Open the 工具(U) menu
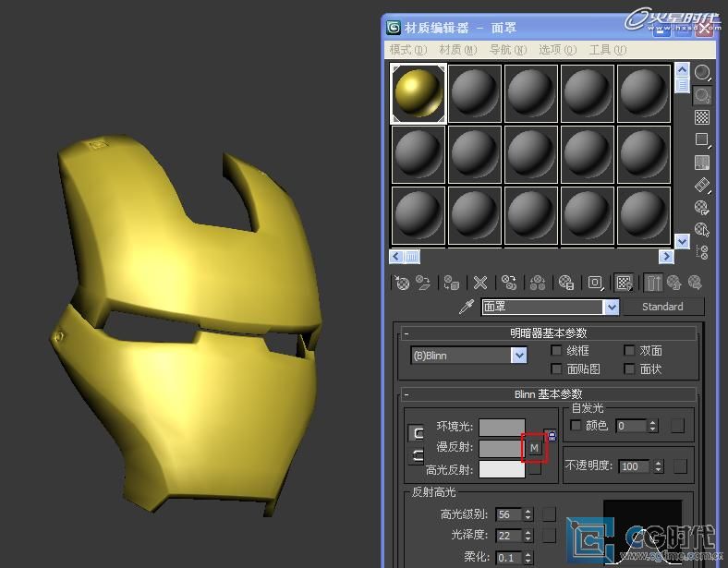 608,50
